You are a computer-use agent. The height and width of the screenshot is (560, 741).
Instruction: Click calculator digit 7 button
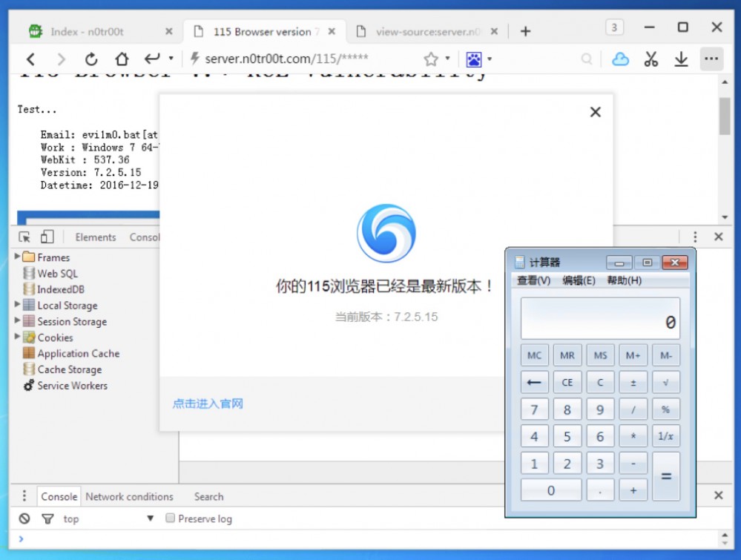pyautogui.click(x=535, y=409)
